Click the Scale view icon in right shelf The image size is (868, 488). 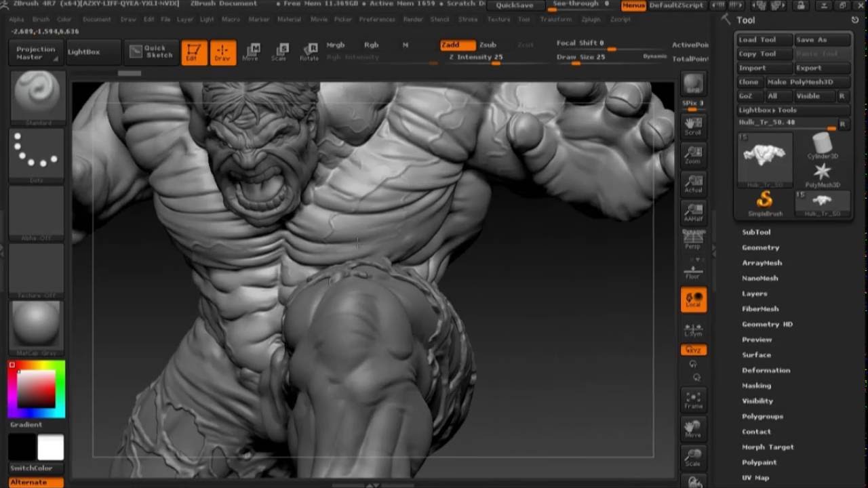693,457
